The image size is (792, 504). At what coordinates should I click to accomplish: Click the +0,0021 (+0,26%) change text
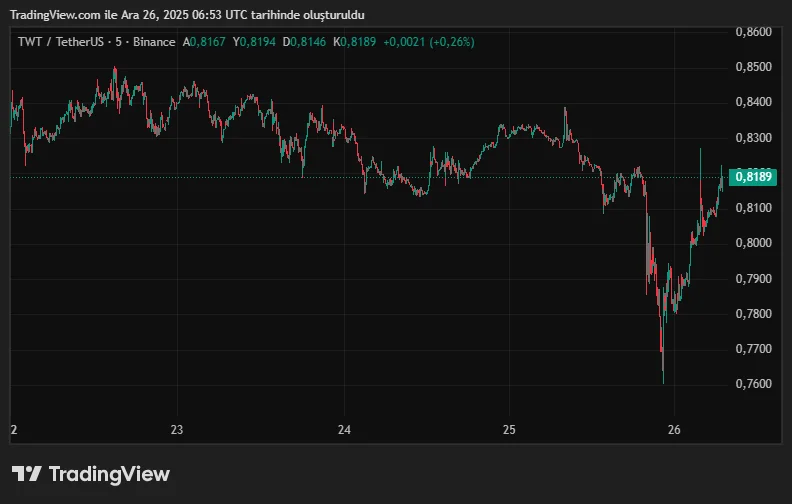click(x=429, y=42)
